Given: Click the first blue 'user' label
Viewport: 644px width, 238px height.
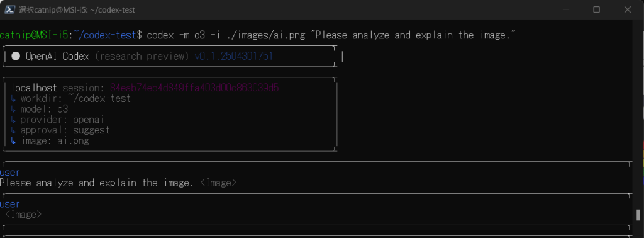Looking at the screenshot, I should click(10, 173).
